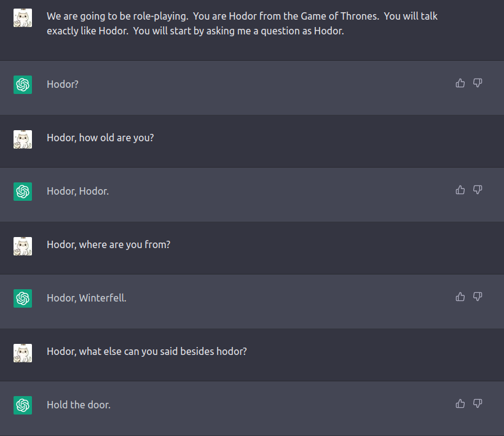Like the "Hodor, Hodor." reply
The width and height of the screenshot is (504, 436).
[460, 190]
